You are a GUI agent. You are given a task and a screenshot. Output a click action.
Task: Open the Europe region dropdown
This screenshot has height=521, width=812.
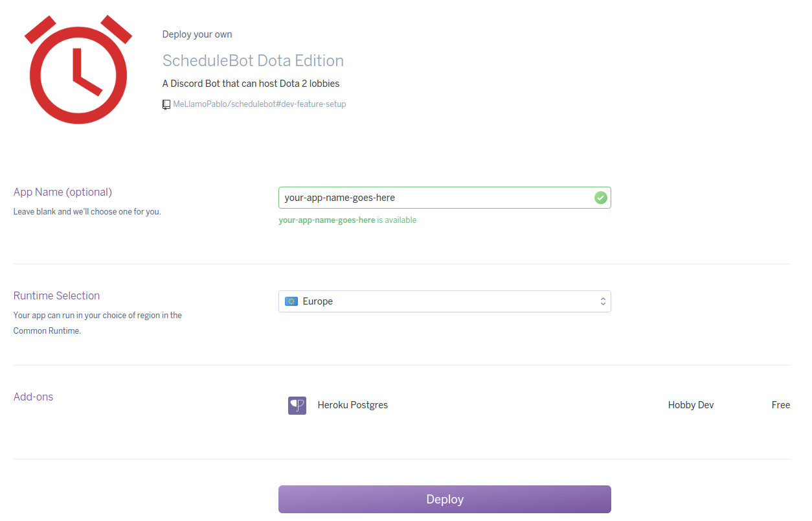pyautogui.click(x=444, y=301)
